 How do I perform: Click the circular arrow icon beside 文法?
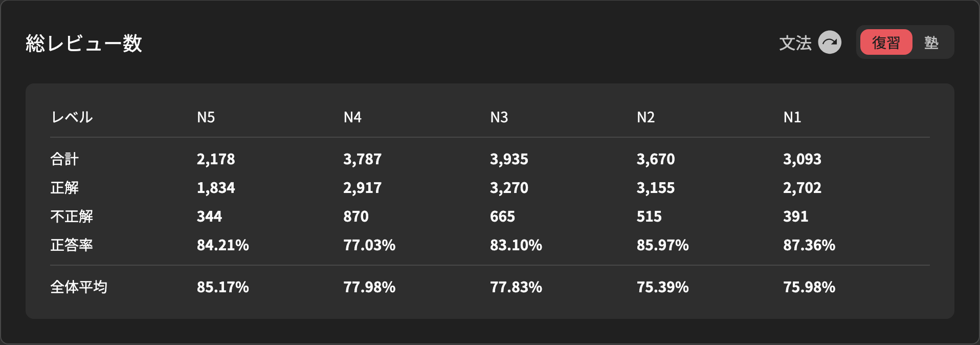click(x=829, y=42)
